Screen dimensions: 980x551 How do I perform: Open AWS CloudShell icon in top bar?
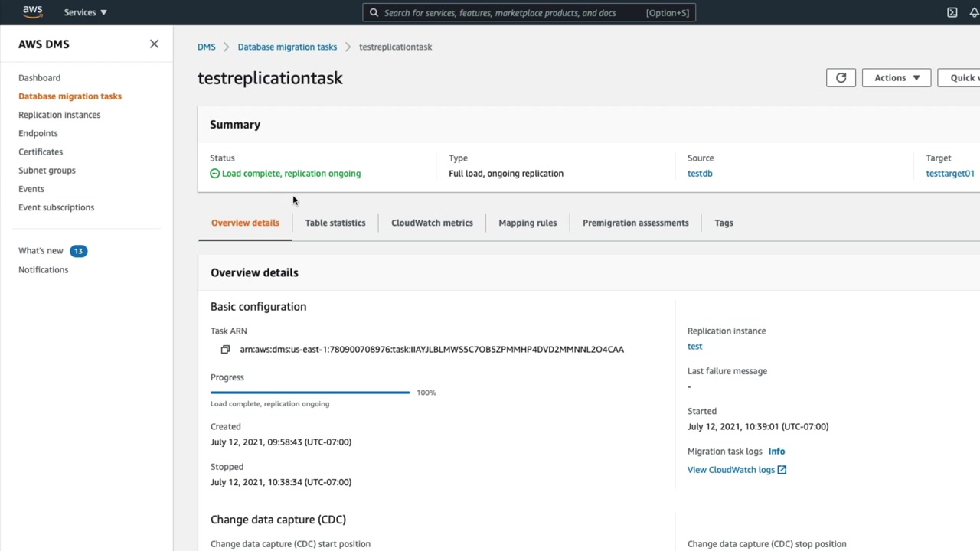coord(952,12)
